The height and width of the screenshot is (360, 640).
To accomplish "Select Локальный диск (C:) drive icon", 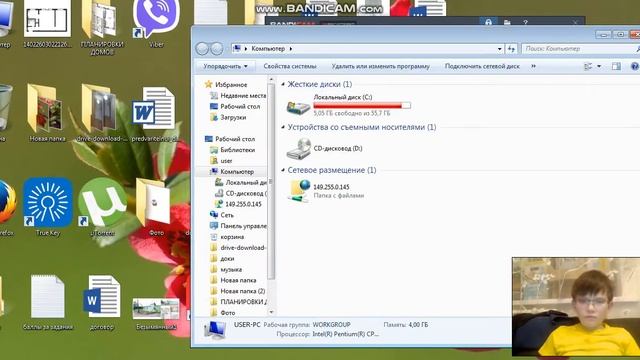I will click(299, 106).
